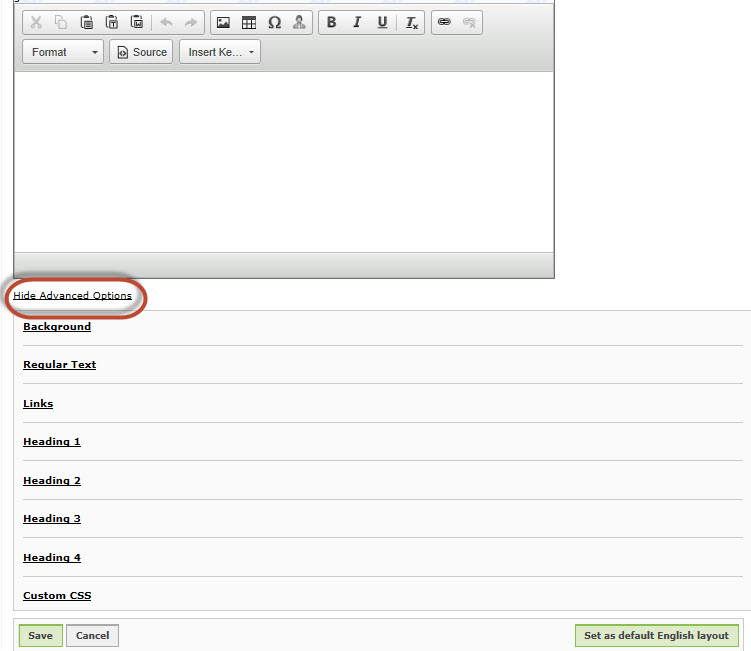This screenshot has height=651, width=751.
Task: Click inside the editor text area
Action: (284, 162)
